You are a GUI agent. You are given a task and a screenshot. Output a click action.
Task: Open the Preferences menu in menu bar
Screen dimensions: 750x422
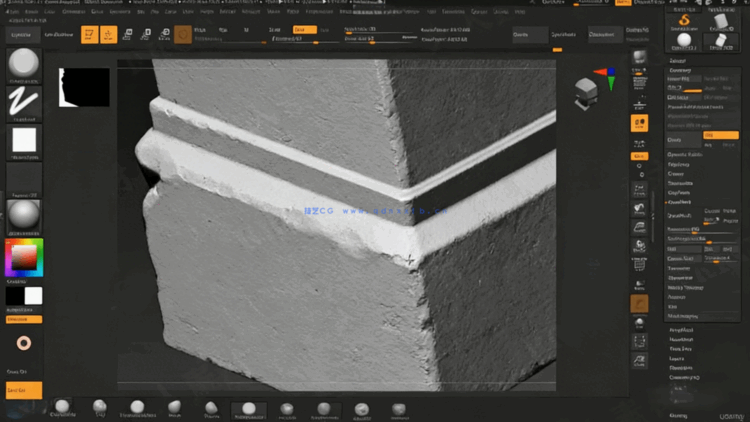pyautogui.click(x=319, y=11)
